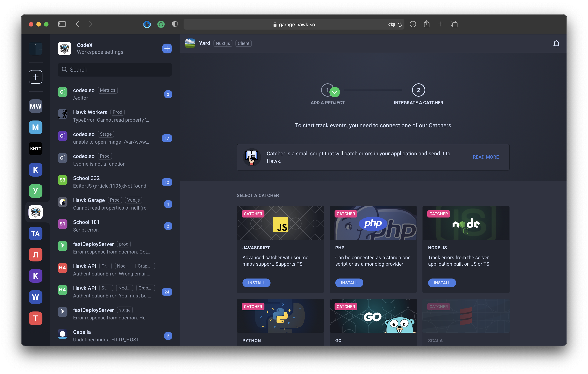Reload the garage.hawk.so page
Image resolution: width=588 pixels, height=374 pixels.
coord(400,24)
